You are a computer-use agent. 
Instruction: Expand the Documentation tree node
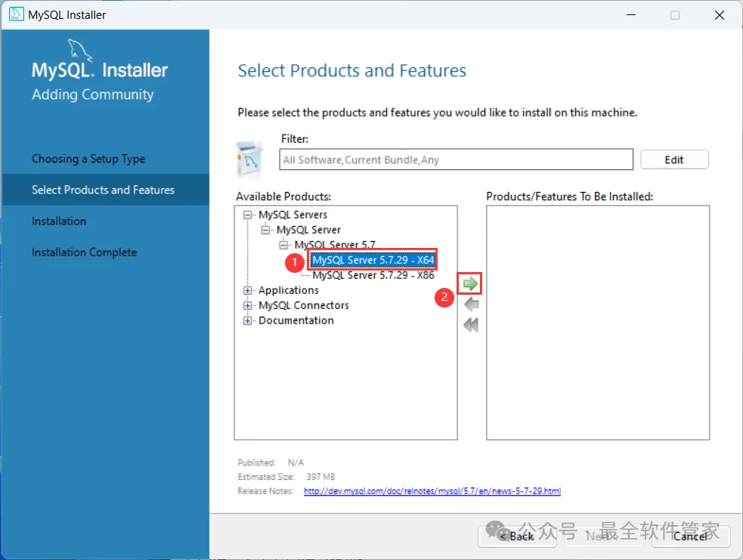(247, 320)
